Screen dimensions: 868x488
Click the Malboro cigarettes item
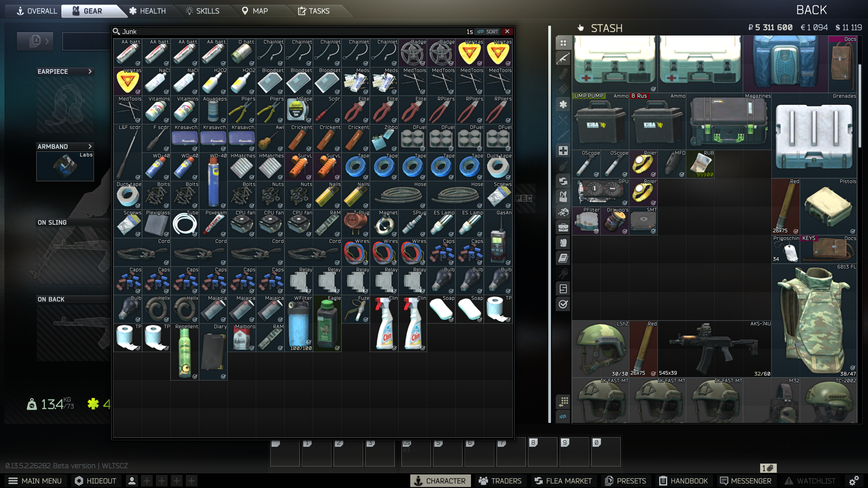click(x=242, y=338)
